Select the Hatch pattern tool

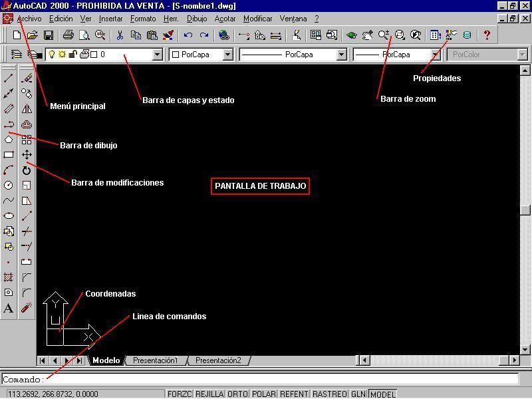click(x=9, y=277)
